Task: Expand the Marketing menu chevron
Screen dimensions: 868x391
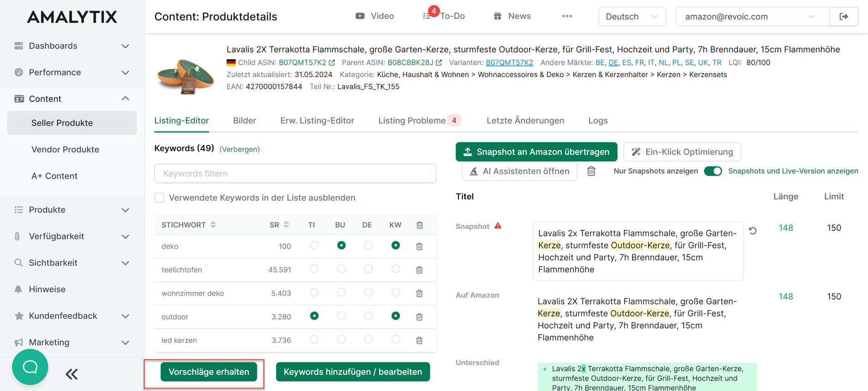Action: (x=125, y=343)
